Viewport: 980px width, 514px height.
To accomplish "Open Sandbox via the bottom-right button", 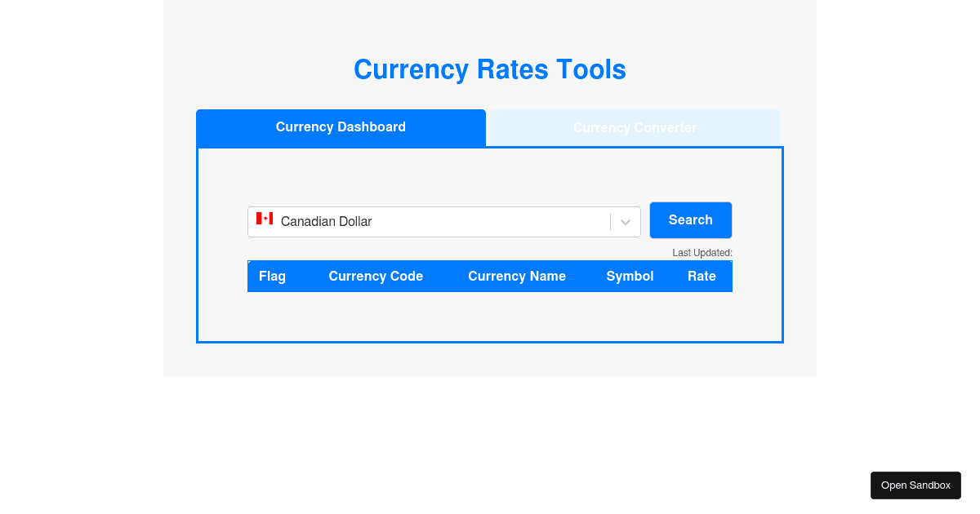I will pyautogui.click(x=915, y=485).
